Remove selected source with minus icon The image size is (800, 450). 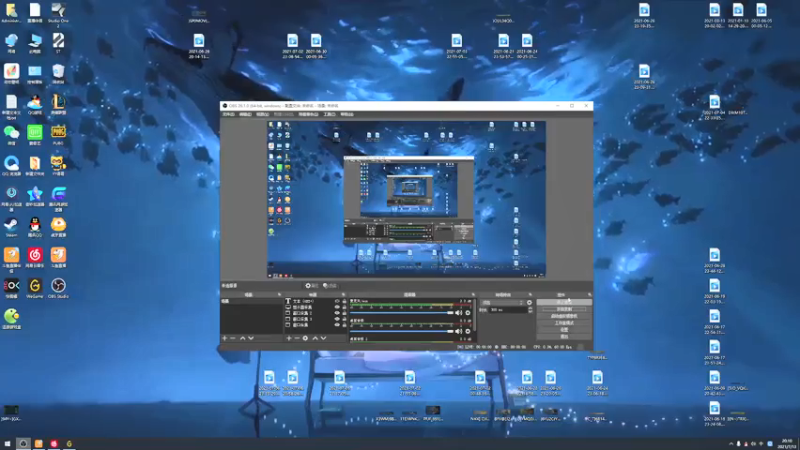coord(297,338)
